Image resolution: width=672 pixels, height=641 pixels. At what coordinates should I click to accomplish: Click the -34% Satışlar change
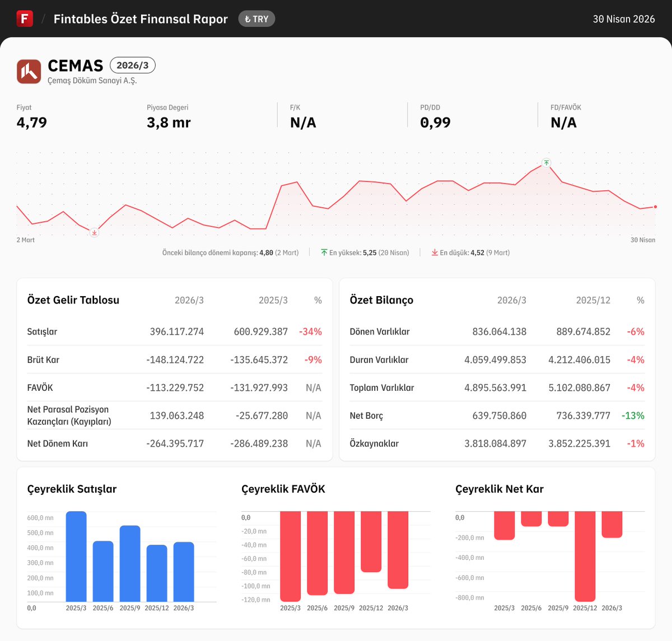coord(310,331)
